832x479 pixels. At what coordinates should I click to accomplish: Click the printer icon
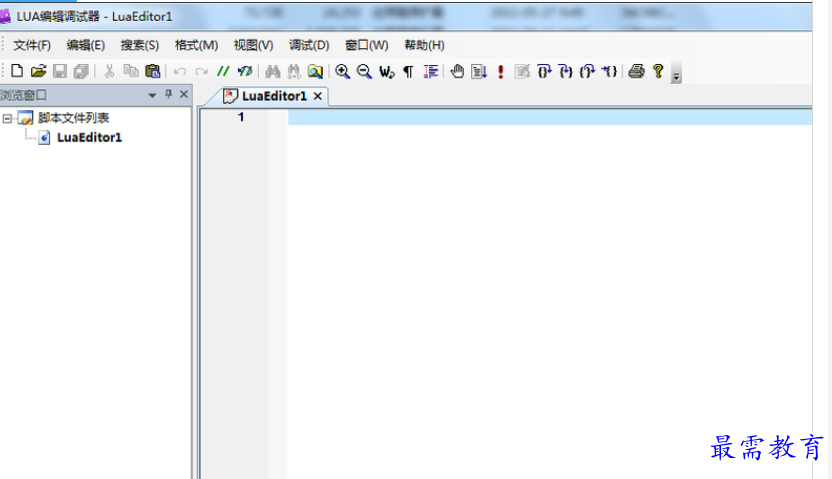point(636,71)
